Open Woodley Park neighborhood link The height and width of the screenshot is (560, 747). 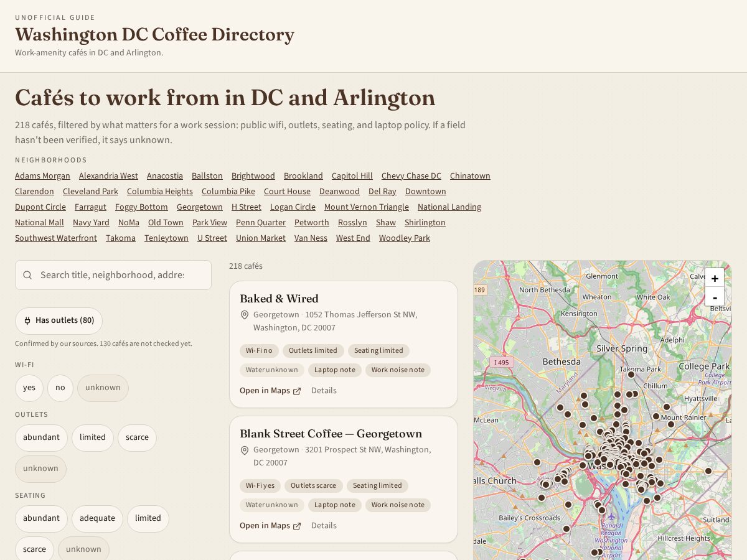405,238
